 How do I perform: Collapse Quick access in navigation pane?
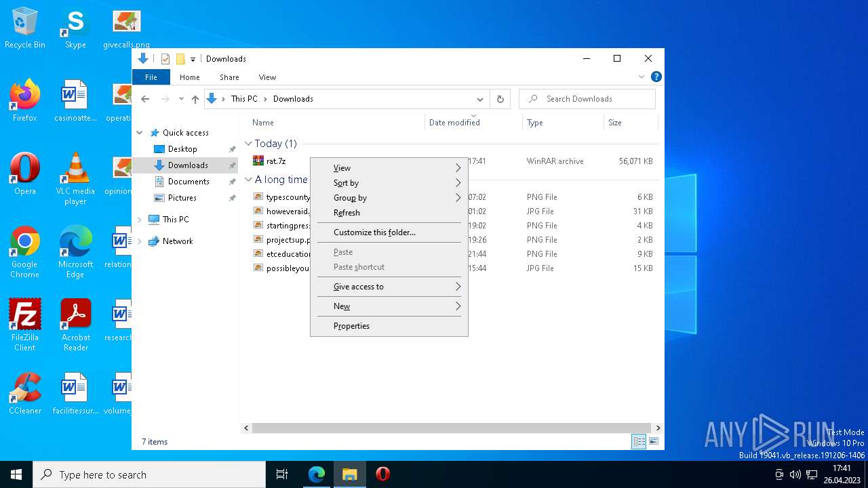click(140, 133)
